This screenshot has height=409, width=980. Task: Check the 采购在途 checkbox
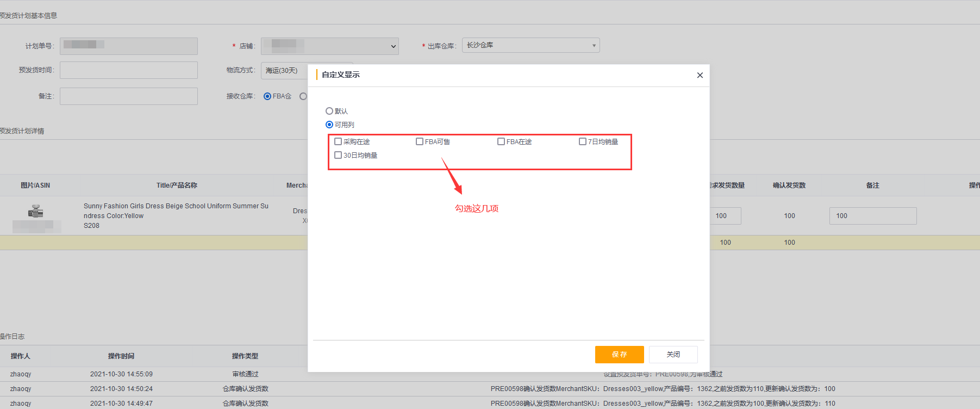tap(338, 141)
